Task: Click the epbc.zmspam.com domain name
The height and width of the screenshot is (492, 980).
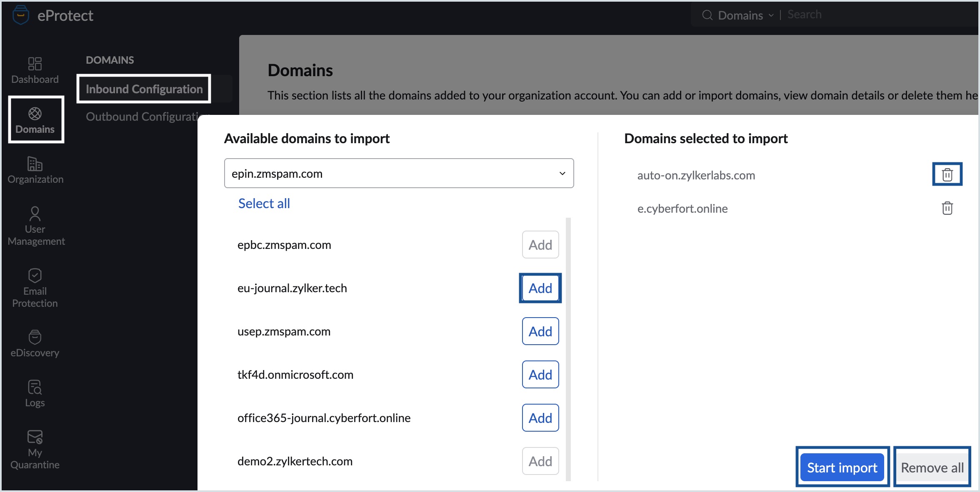Action: pyautogui.click(x=284, y=245)
